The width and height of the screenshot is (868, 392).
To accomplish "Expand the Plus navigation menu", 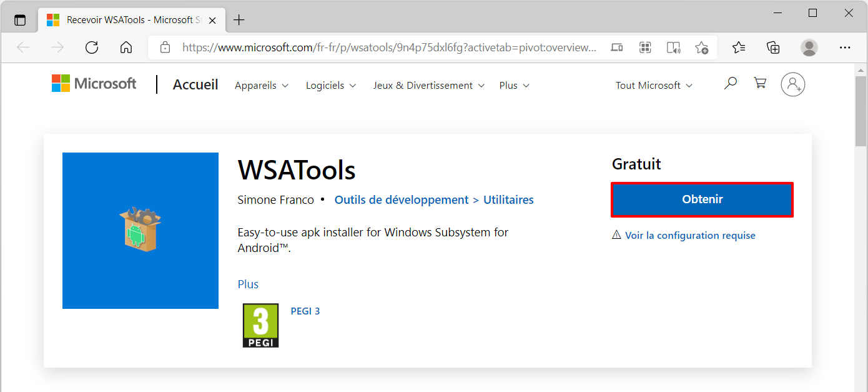I will click(515, 86).
